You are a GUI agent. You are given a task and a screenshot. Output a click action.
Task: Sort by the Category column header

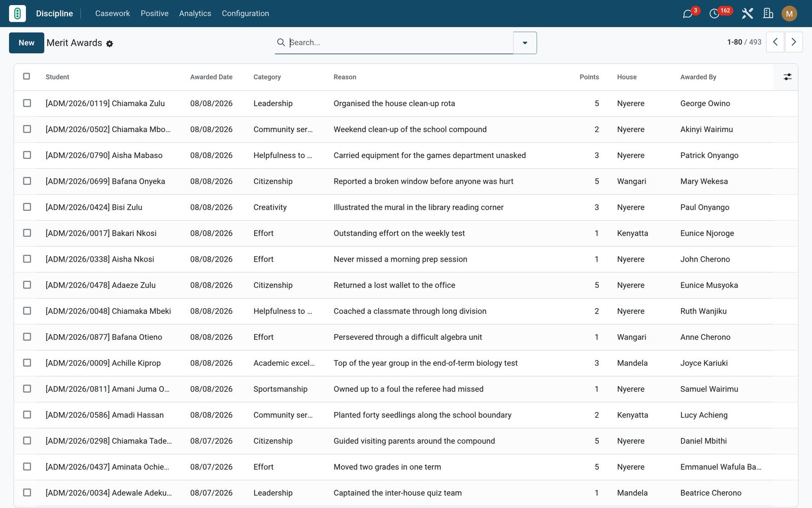[x=267, y=77]
